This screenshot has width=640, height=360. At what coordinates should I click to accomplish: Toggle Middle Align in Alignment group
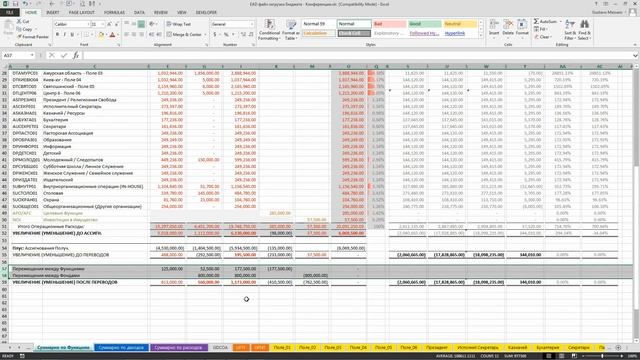point(134,24)
